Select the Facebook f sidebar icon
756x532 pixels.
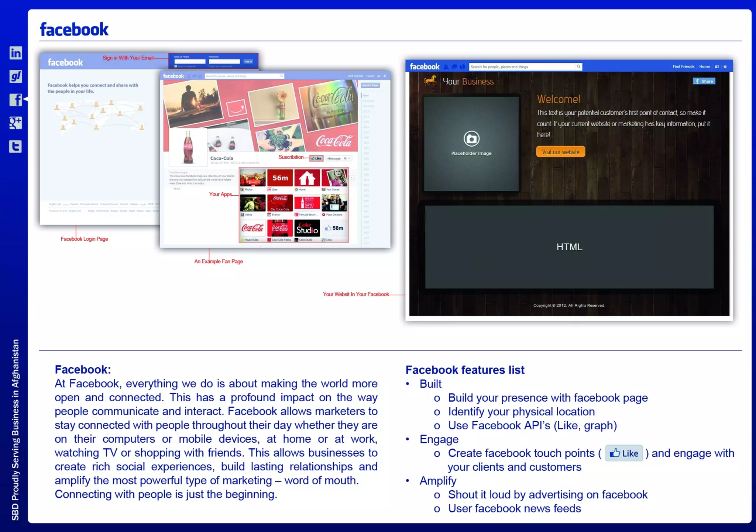pos(16,100)
